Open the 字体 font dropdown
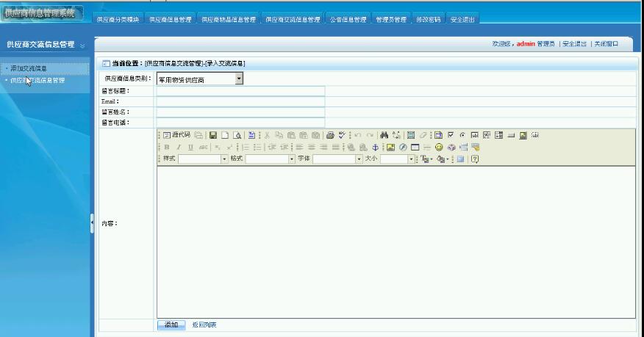The height and width of the screenshot is (337, 644). (x=359, y=159)
